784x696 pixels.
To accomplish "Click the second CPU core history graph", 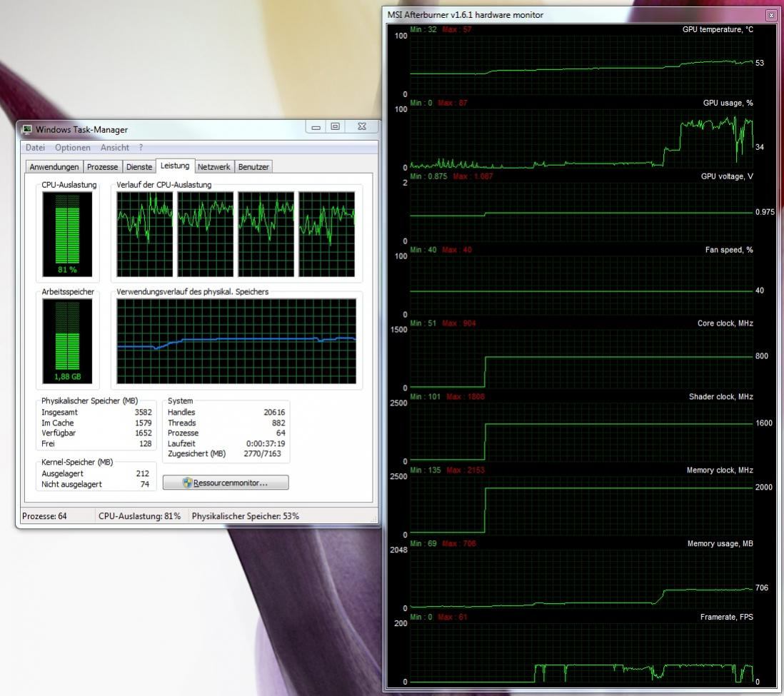I will tap(206, 234).
